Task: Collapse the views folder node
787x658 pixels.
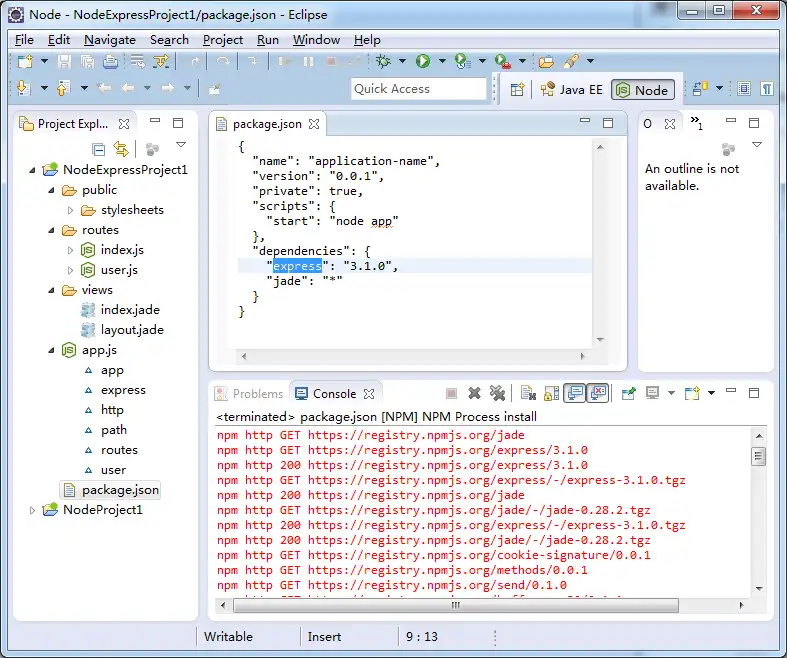Action: point(51,290)
